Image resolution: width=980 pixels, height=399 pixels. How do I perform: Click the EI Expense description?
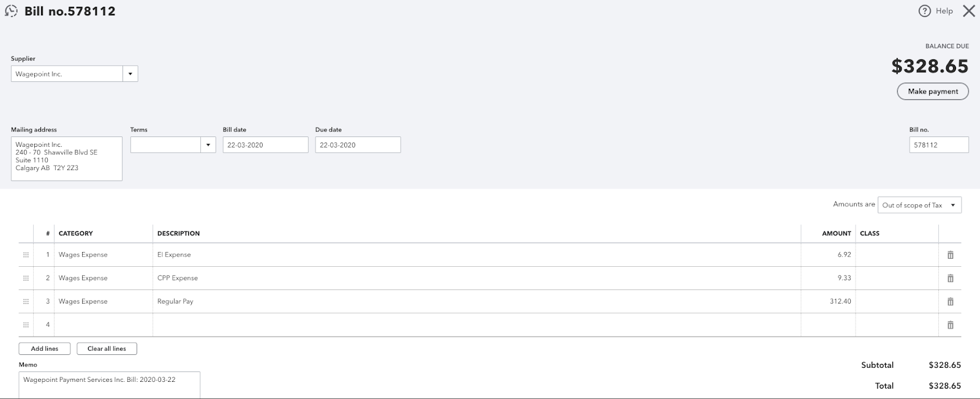pos(174,255)
